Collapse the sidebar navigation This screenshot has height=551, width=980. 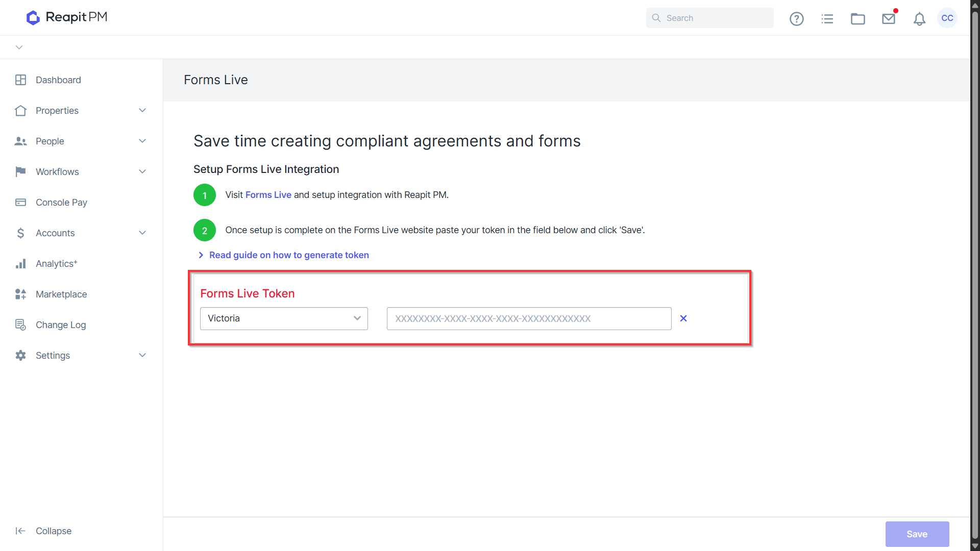tap(43, 531)
